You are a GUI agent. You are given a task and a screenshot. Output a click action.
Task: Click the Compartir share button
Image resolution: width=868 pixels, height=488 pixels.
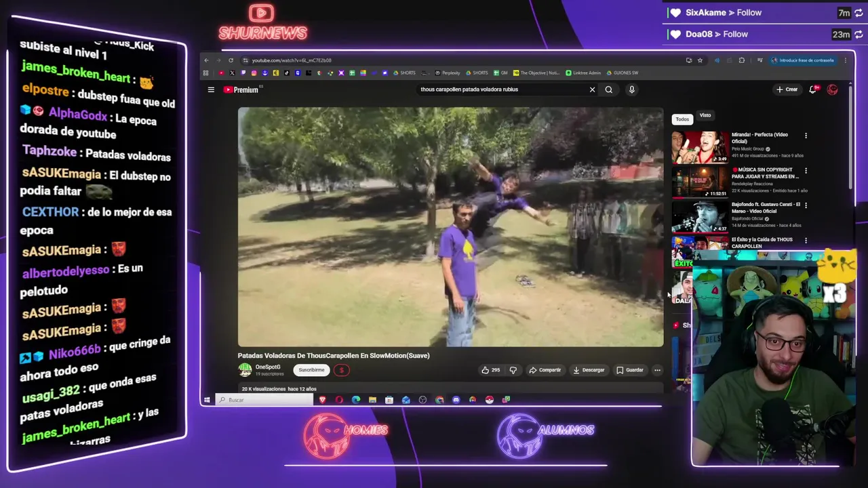[545, 370]
